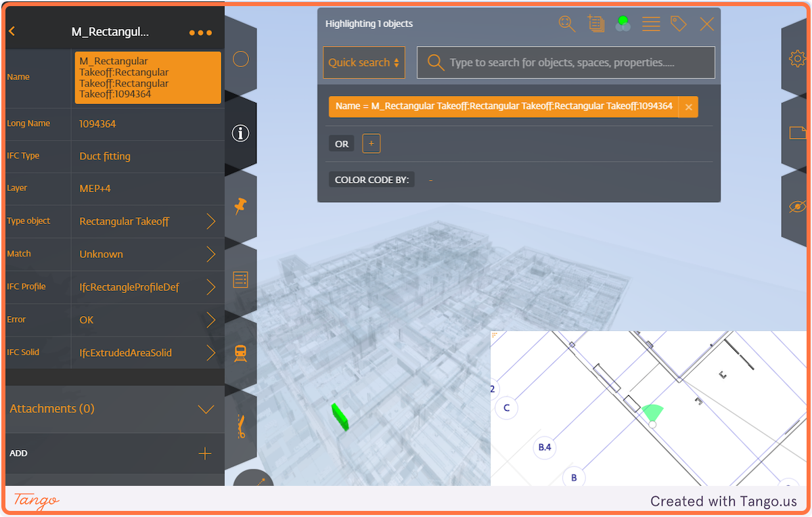Click the zoom-to-highlighted magnifier icon
This screenshot has width=812, height=517.
(566, 24)
